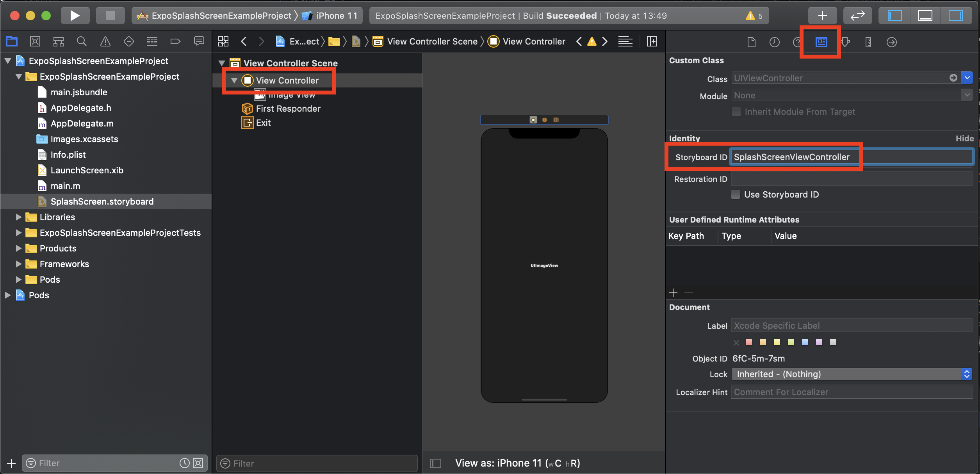Viewport: 980px width, 474px height.
Task: Choose the blue label color swatch
Action: (805, 342)
